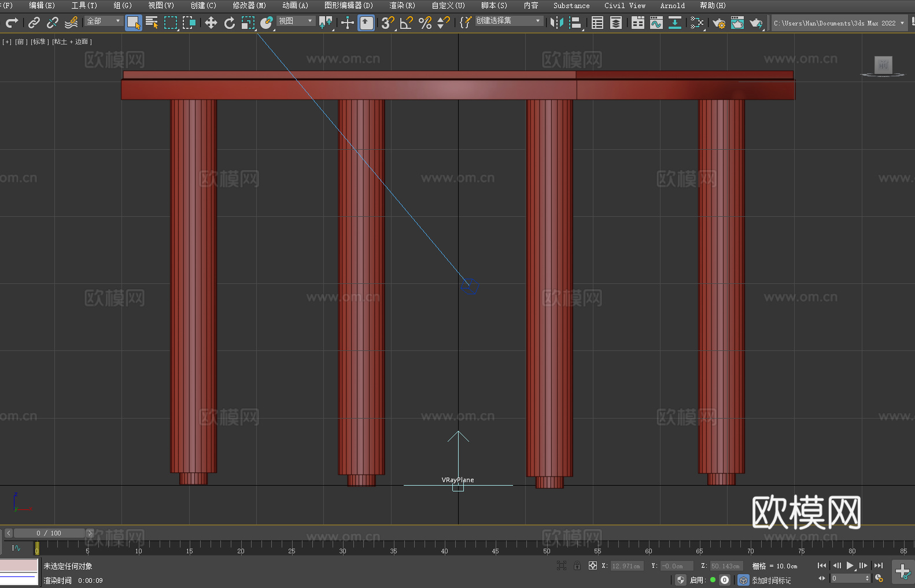Click the [粘土 + 边面] display label

pos(72,42)
